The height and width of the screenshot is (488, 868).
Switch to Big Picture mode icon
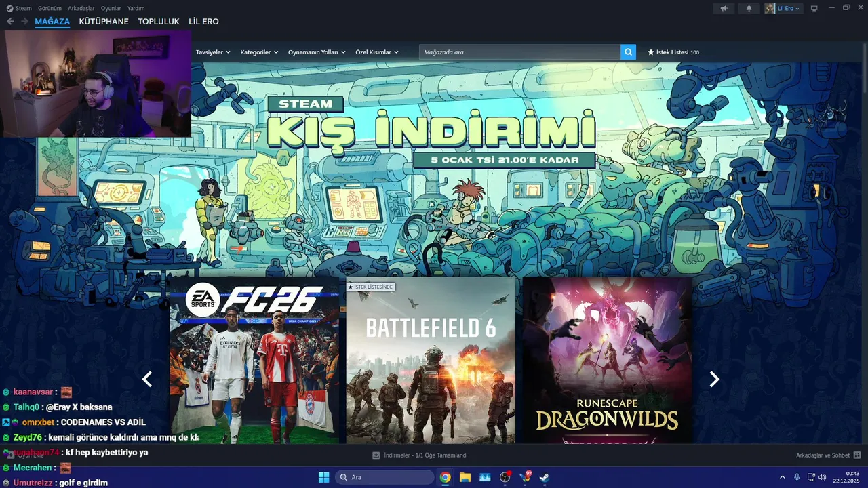point(814,8)
